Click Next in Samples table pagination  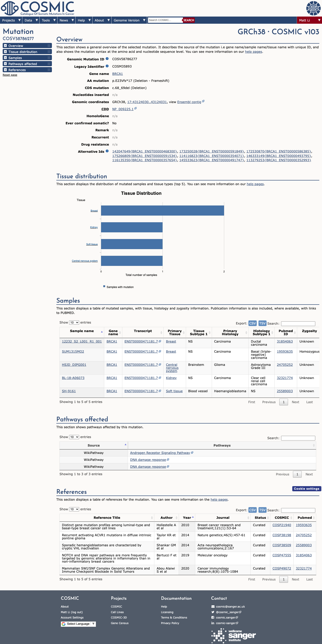click(295, 402)
